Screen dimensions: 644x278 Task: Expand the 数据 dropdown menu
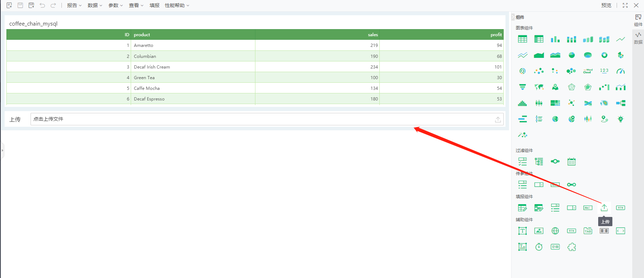[94, 5]
